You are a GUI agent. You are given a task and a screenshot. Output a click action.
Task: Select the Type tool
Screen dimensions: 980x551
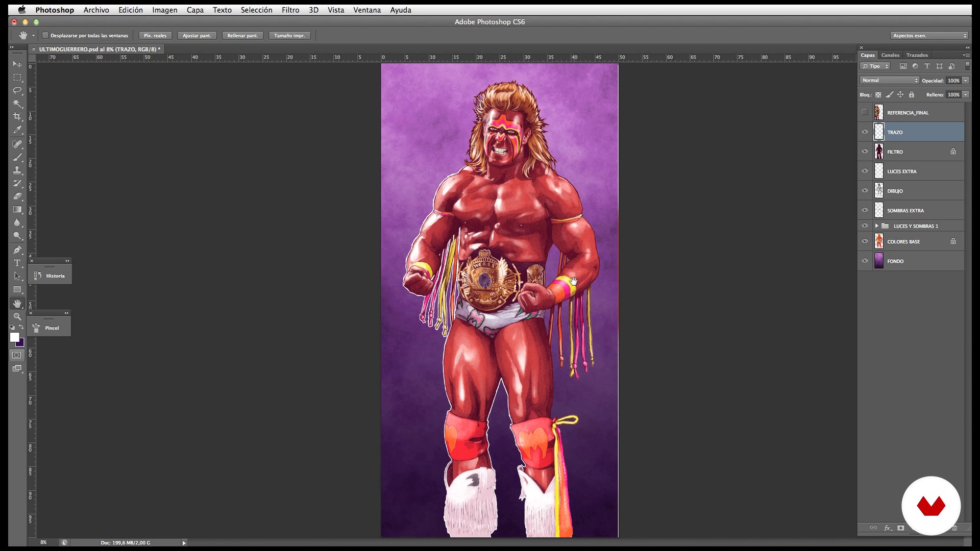[x=17, y=263]
